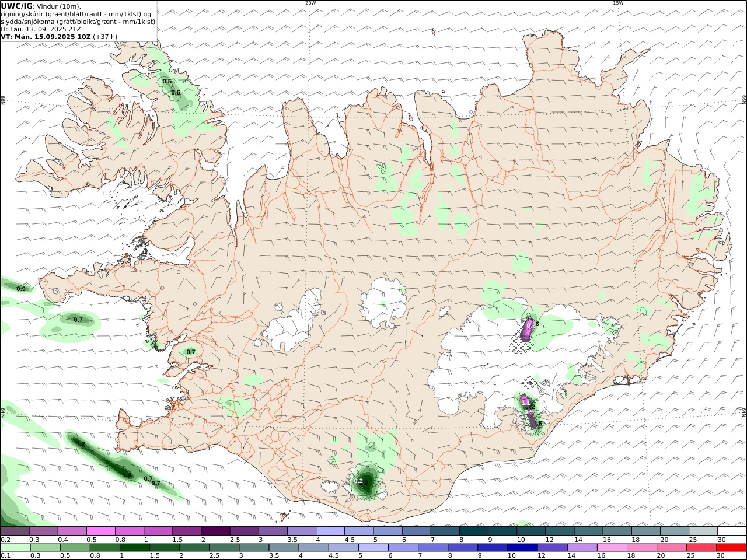This screenshot has height=560, width=747.
Task: Select the white swatch labeled 30 in upper legend row
Action: (x=732, y=531)
